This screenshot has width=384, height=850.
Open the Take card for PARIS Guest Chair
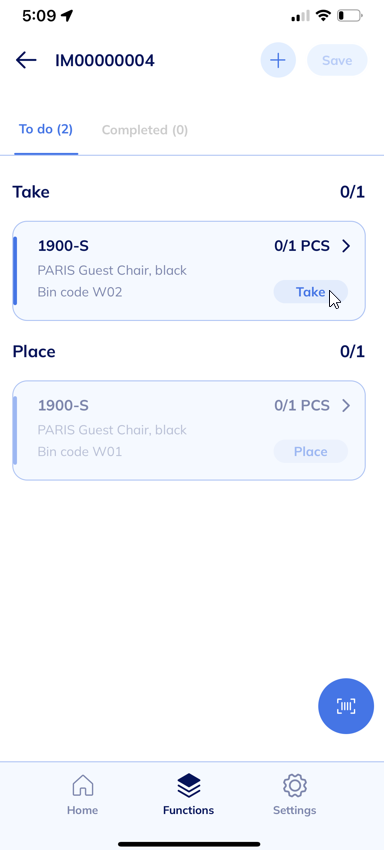tap(189, 271)
